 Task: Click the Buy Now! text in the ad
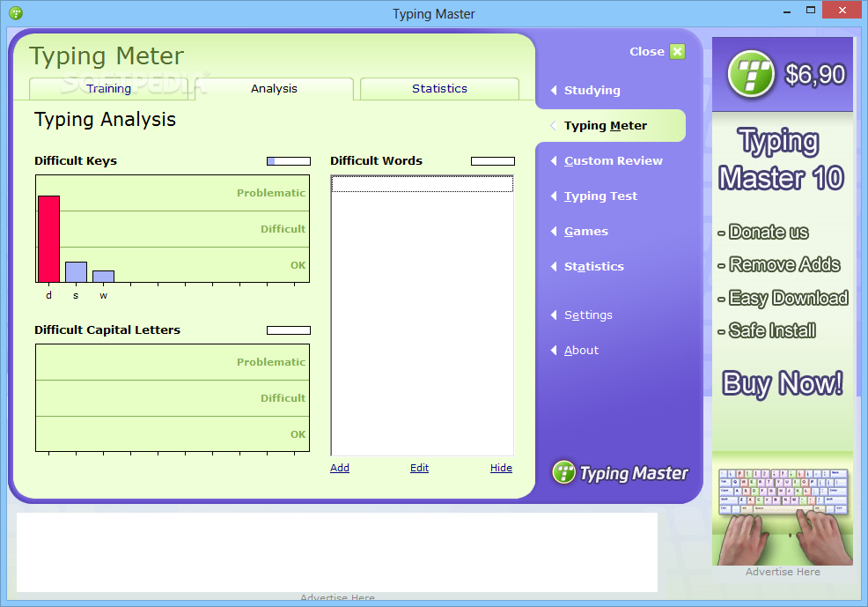pyautogui.click(x=783, y=383)
